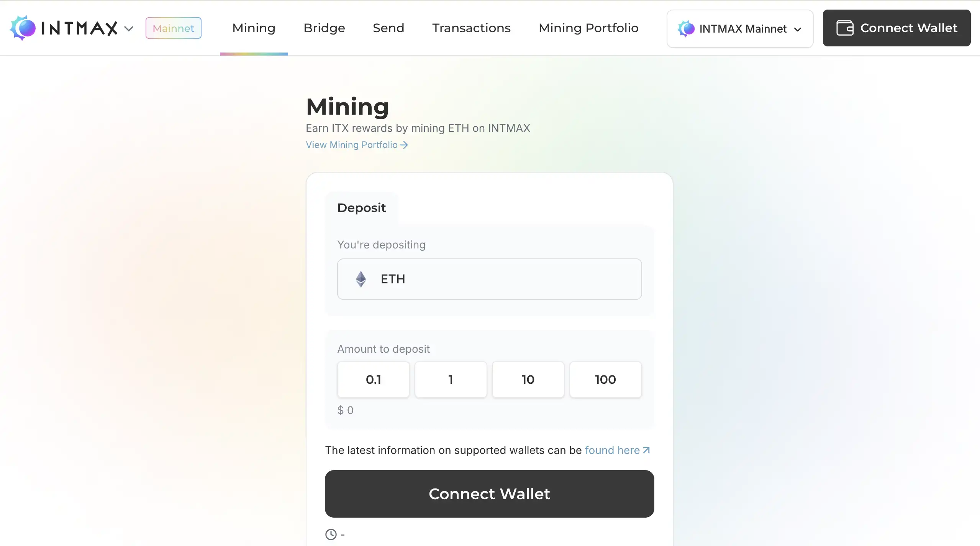Open the Transactions tab

(471, 28)
